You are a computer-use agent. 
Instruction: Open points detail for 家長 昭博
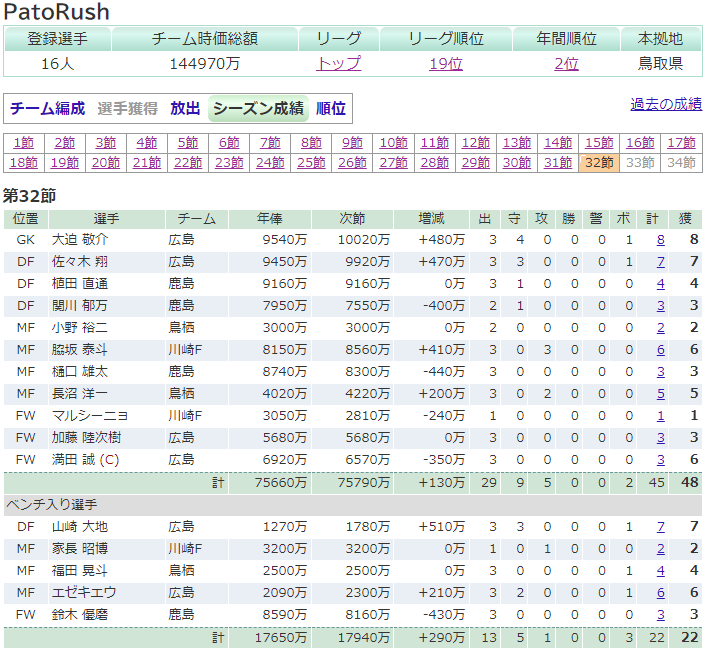click(661, 549)
